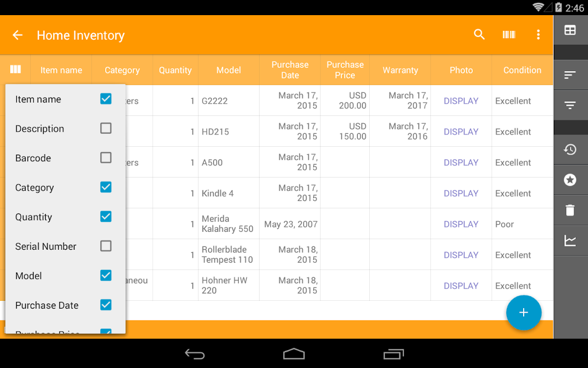Open the favorites star icon
The image size is (588, 368).
(570, 180)
